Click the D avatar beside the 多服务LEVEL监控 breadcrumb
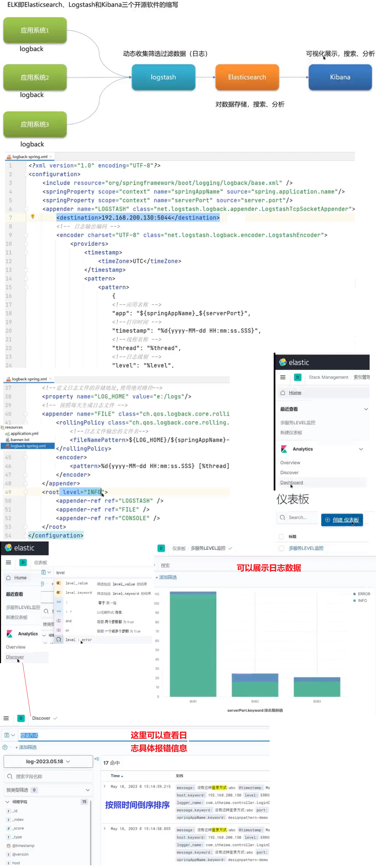The image size is (376, 868). click(161, 548)
